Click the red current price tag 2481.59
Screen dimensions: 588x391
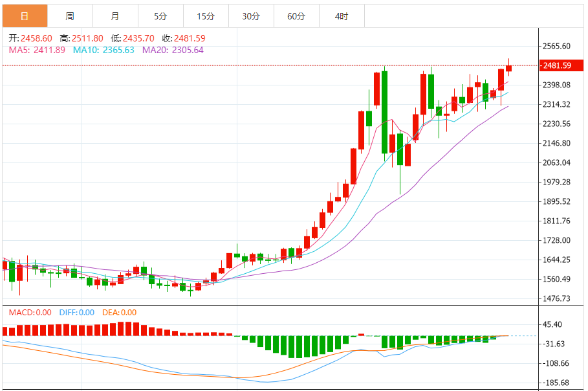point(556,65)
